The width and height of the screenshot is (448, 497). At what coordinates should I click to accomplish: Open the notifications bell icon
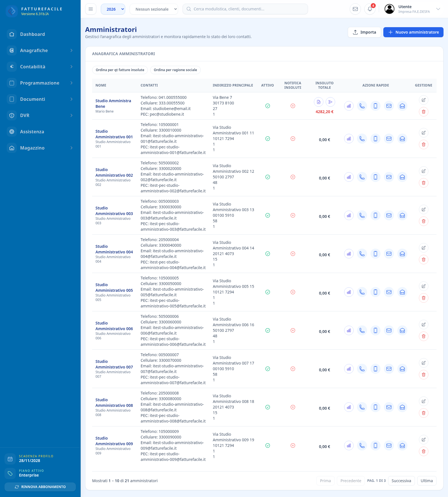click(370, 9)
